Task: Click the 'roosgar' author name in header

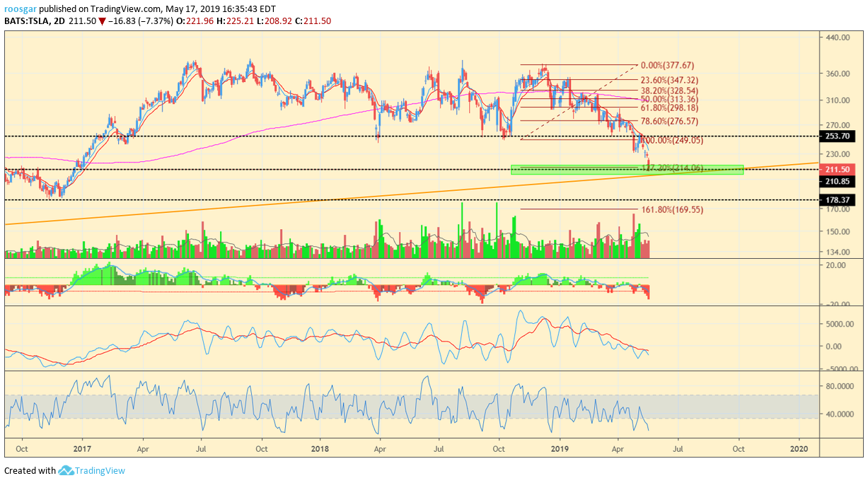Action: 19,9
